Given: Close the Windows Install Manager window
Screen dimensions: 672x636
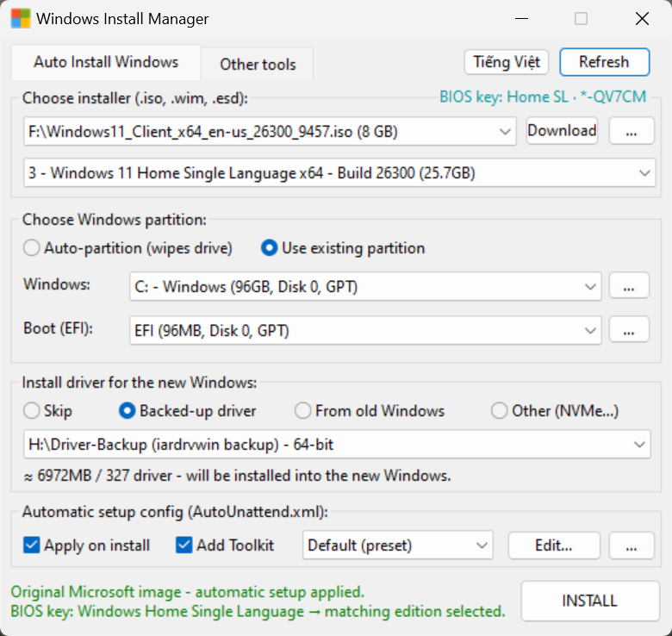Looking at the screenshot, I should pos(642,18).
